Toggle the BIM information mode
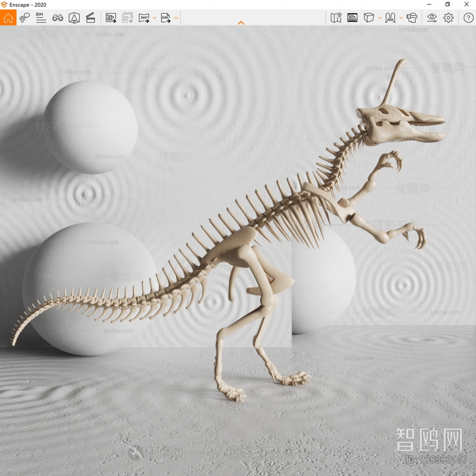 click(x=41, y=18)
